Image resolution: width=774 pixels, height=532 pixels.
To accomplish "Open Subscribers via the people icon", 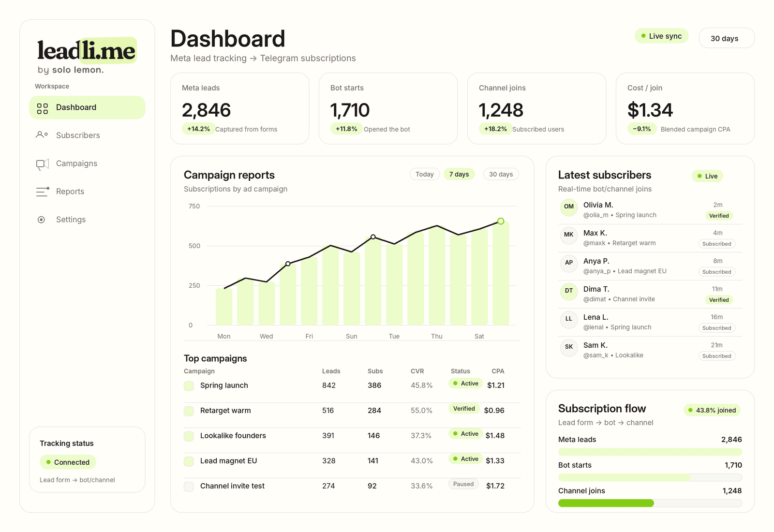I will 42,135.
